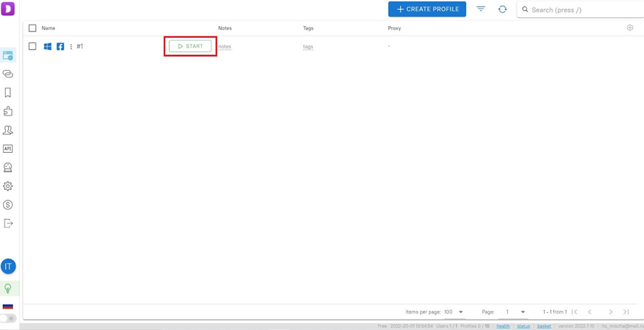Go to the previous page arrow
Image resolution: width=644 pixels, height=330 pixels.
pyautogui.click(x=590, y=312)
